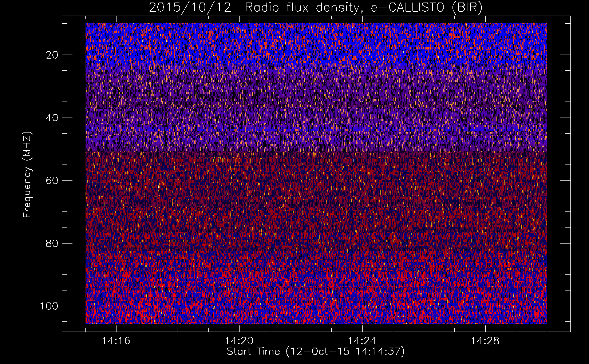This screenshot has height=364, width=589.
Task: Click the 'Start Time (12-Oct-15 14:14:37)' x-axis label
Action: point(316,352)
